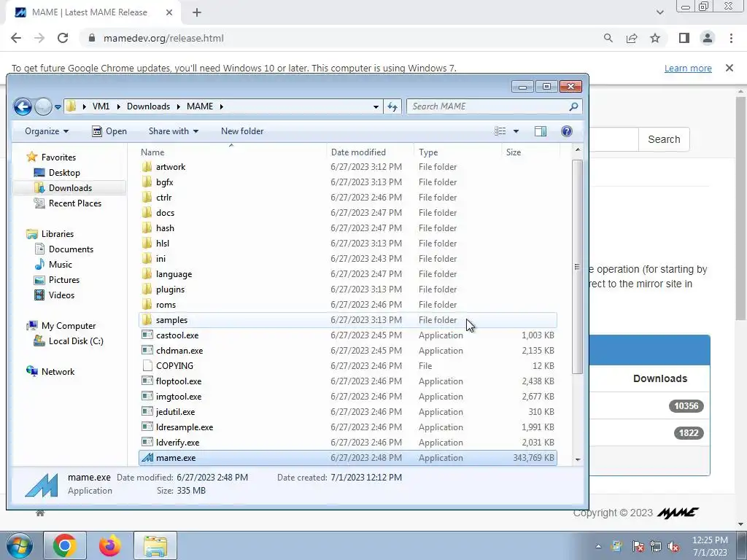The image size is (747, 560).
Task: Select the ini folder icon
Action: [147, 259]
